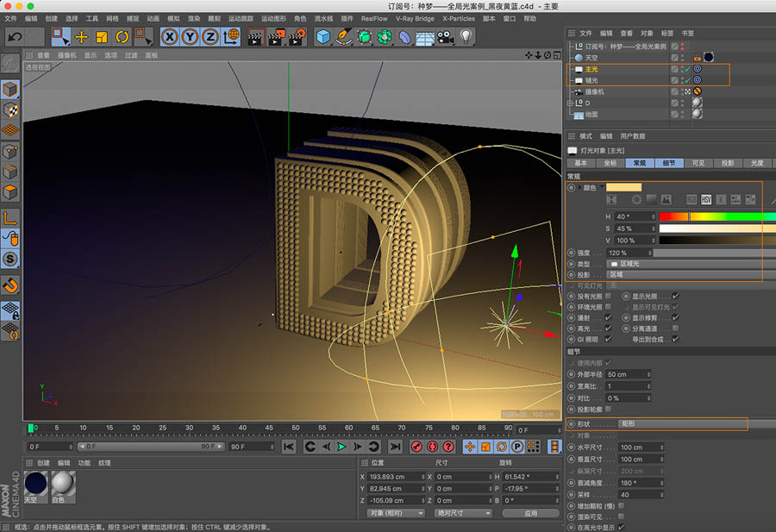Viewport: 776px width, 532px height.
Task: Go to the start of timeline
Action: (x=289, y=447)
